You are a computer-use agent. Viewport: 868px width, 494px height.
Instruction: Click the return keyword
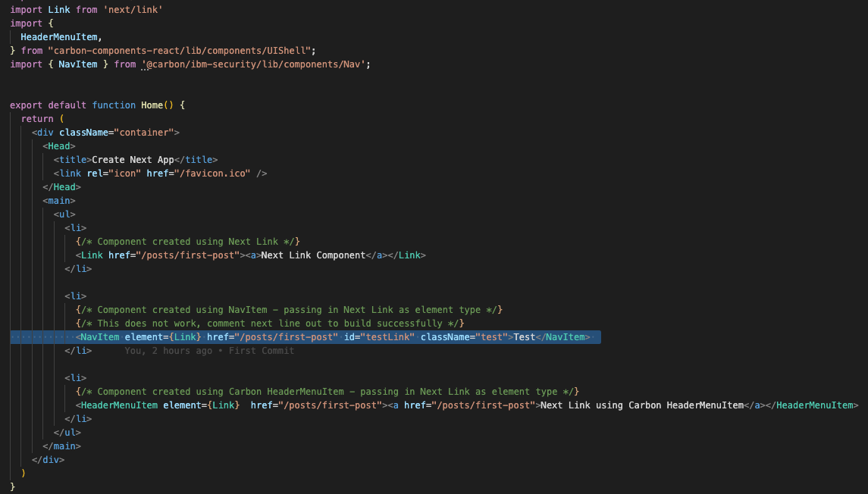click(x=37, y=119)
